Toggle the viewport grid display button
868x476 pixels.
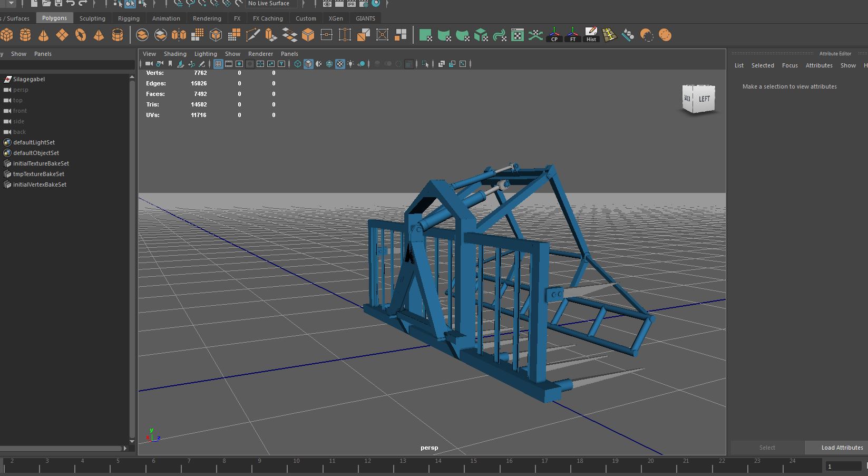click(x=218, y=64)
